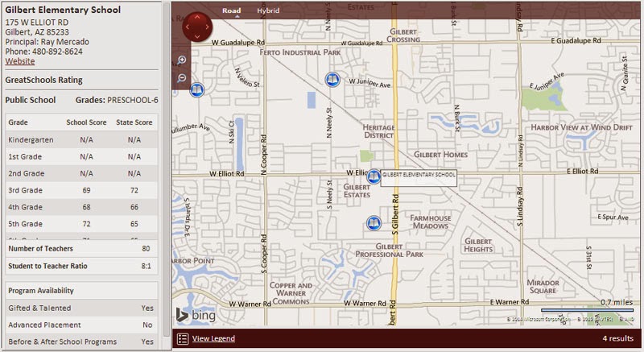Select school marker beside the zoom controls
Image resolution: width=644 pixels, height=352 pixels.
[197, 90]
